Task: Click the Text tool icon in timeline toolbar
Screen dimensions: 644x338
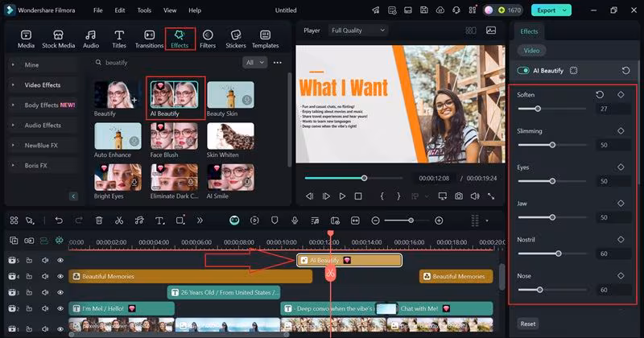Action: click(159, 221)
